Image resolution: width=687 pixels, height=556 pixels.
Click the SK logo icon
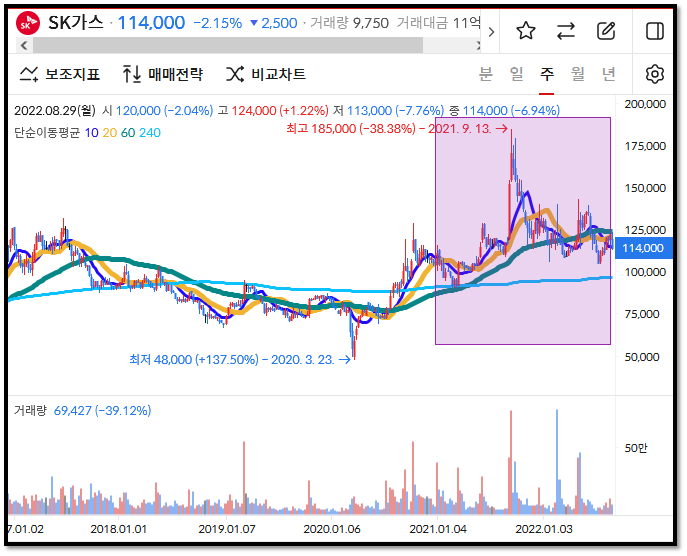(x=28, y=23)
